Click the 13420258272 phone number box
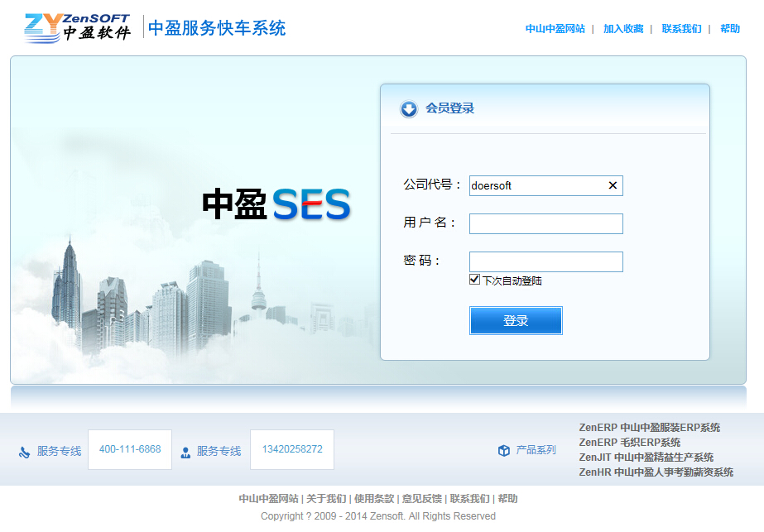764x532 pixels. pyautogui.click(x=292, y=449)
